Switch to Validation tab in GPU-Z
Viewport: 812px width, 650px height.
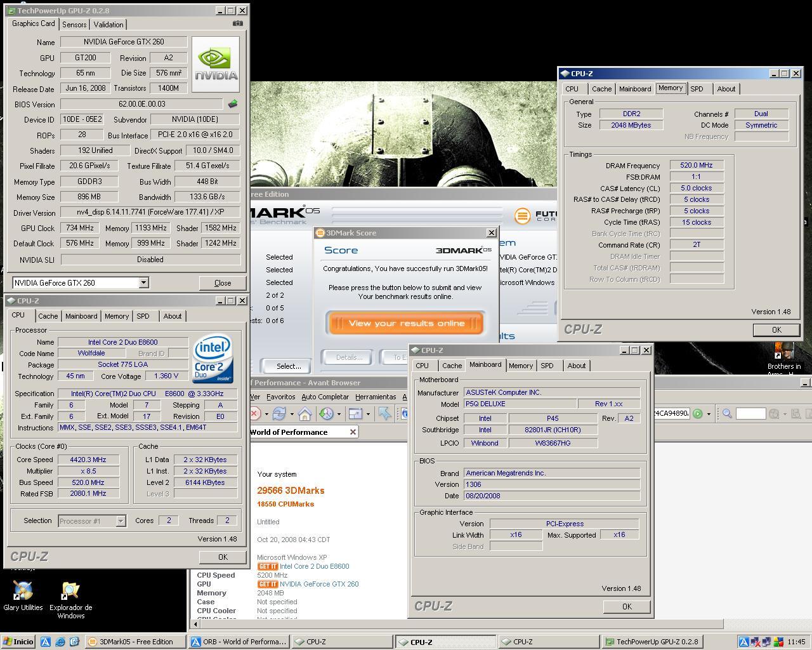pos(108,25)
